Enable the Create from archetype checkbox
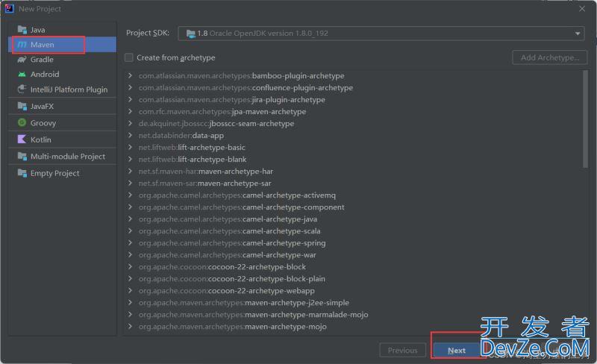This screenshot has height=364, width=597. tap(129, 57)
